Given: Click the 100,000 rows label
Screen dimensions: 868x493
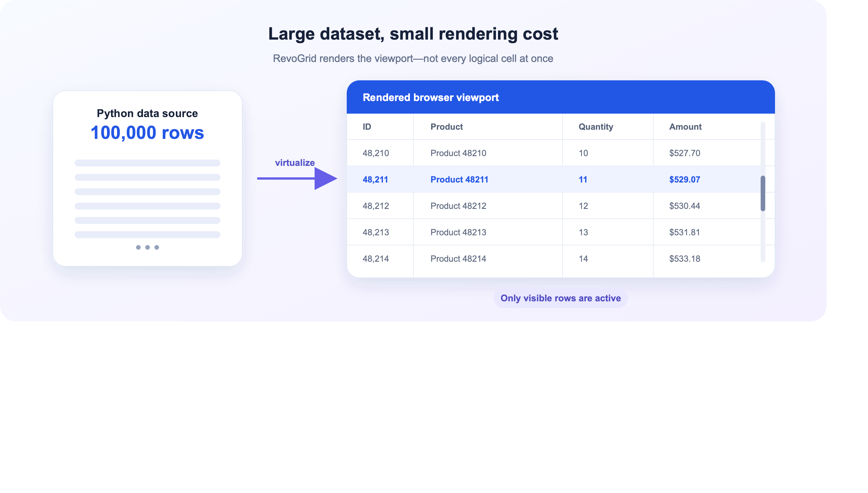Looking at the screenshot, I should (x=147, y=132).
